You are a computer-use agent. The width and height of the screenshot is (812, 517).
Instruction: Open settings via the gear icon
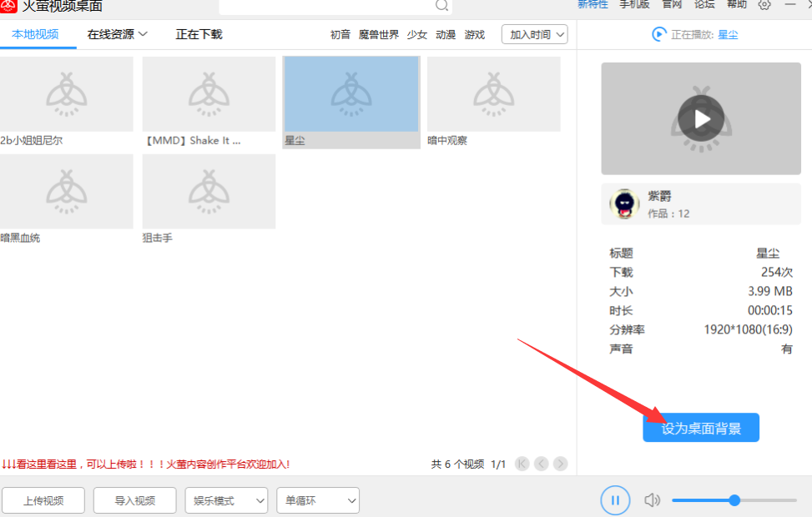click(764, 4)
